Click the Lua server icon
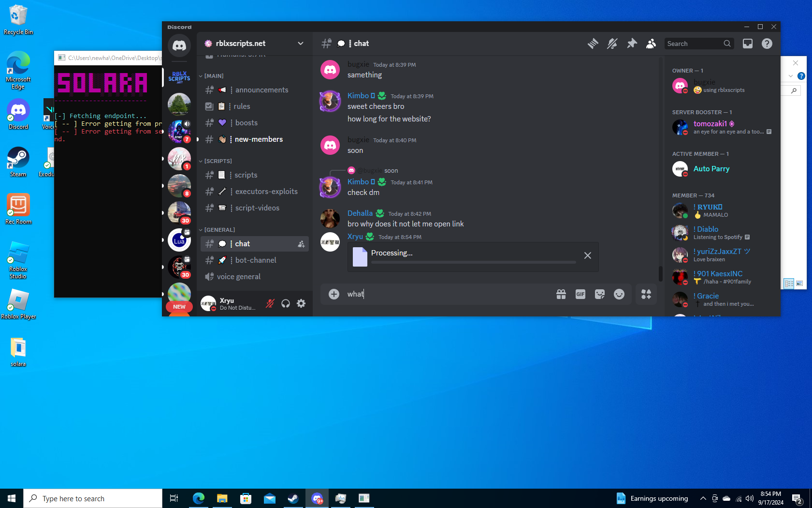Viewport: 812px width, 508px height. 179,240
